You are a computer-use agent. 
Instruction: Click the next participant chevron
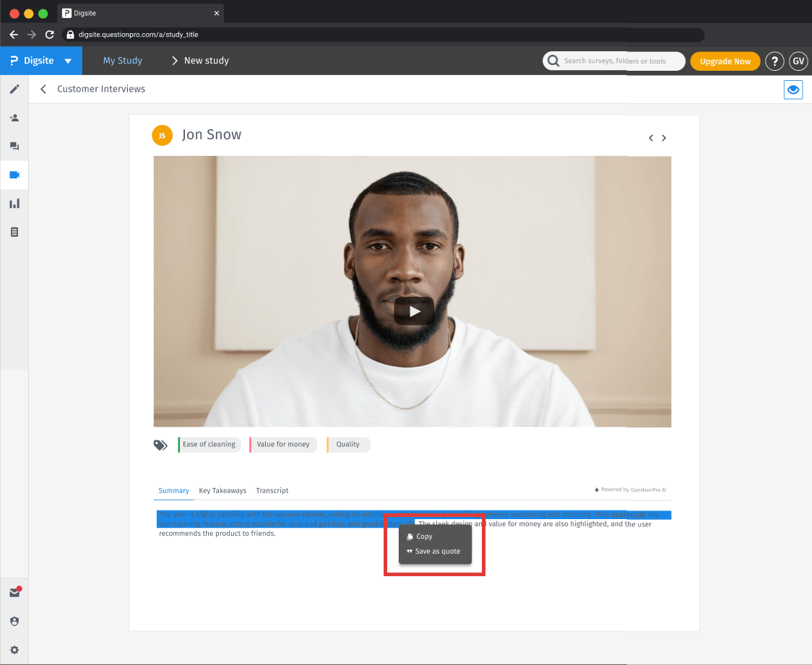click(x=664, y=137)
